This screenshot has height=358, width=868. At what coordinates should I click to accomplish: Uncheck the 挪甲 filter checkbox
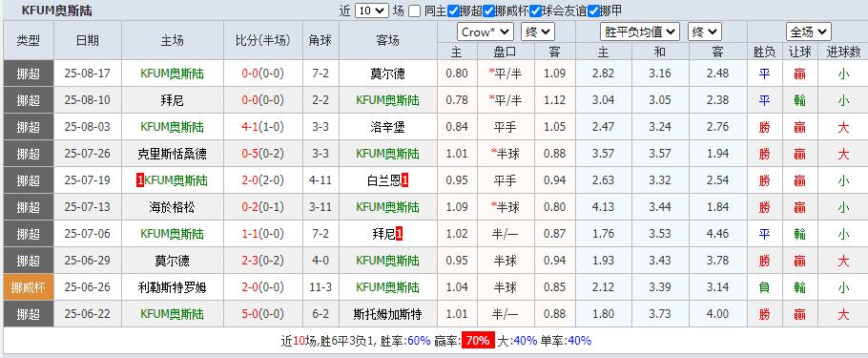pos(593,11)
